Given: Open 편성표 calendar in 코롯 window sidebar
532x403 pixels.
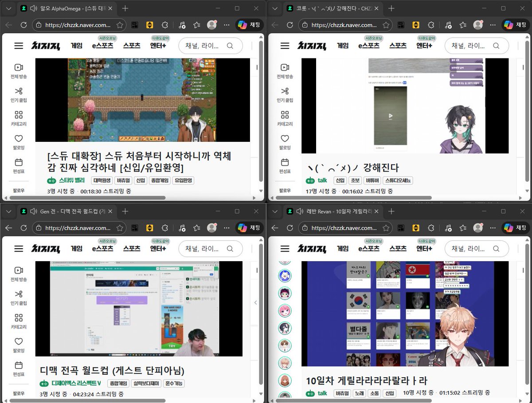Looking at the screenshot, I should pos(285,166).
